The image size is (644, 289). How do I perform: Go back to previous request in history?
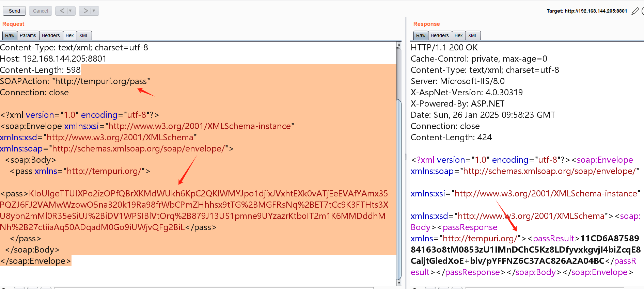click(62, 11)
